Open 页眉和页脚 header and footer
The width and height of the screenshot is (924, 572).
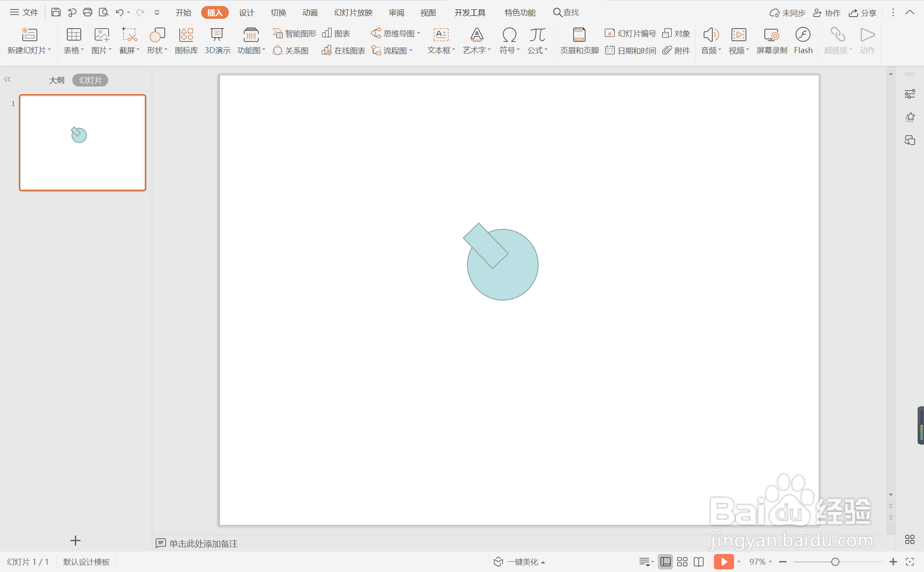(579, 41)
